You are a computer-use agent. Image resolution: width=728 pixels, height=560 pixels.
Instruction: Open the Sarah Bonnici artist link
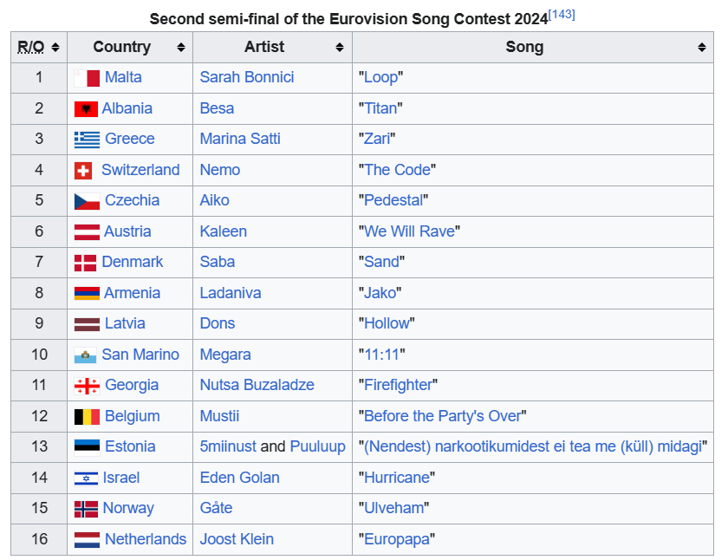[x=247, y=77]
